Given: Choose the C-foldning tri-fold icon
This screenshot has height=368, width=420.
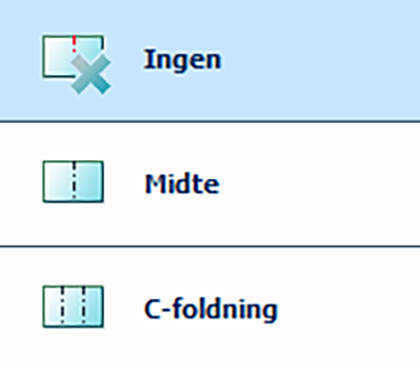Looking at the screenshot, I should pyautogui.click(x=73, y=307).
